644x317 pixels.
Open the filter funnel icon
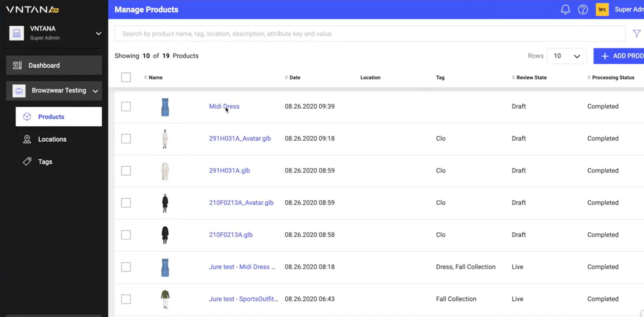point(636,33)
